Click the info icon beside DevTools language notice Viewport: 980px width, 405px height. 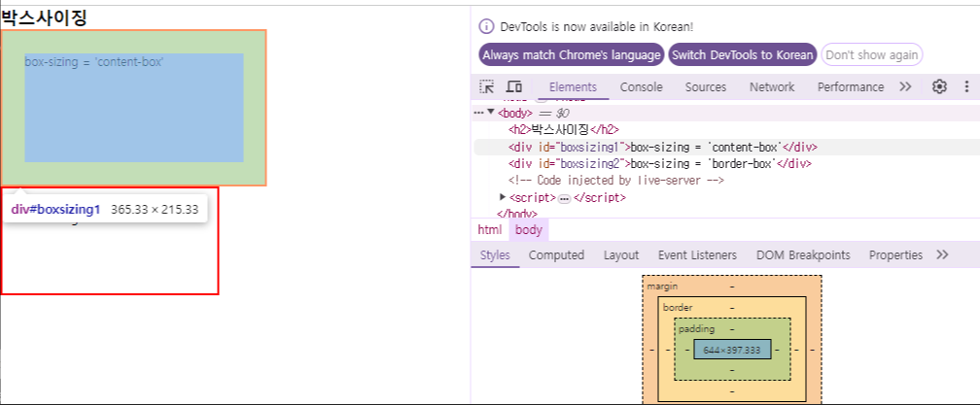coord(486,27)
